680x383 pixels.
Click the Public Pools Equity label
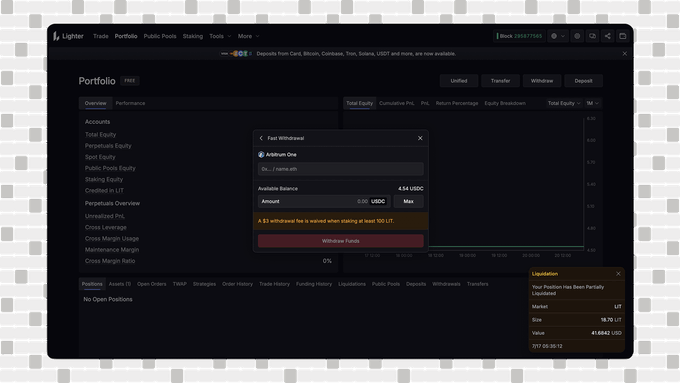[110, 168]
